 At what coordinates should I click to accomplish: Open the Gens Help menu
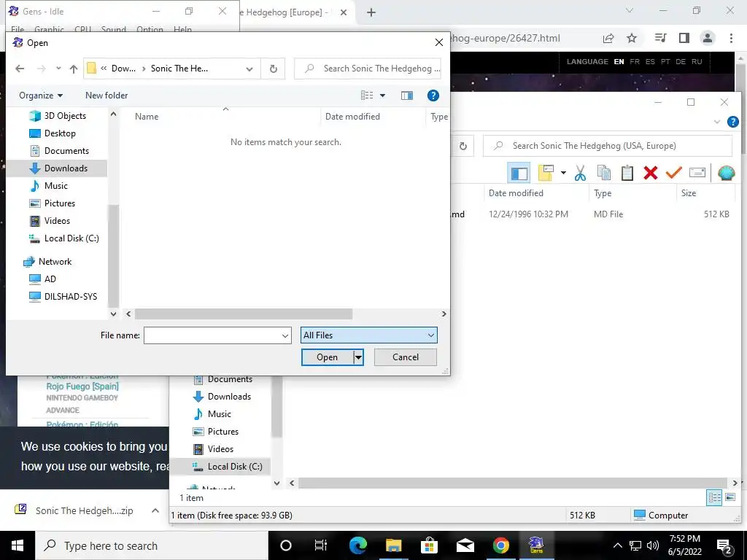(182, 29)
